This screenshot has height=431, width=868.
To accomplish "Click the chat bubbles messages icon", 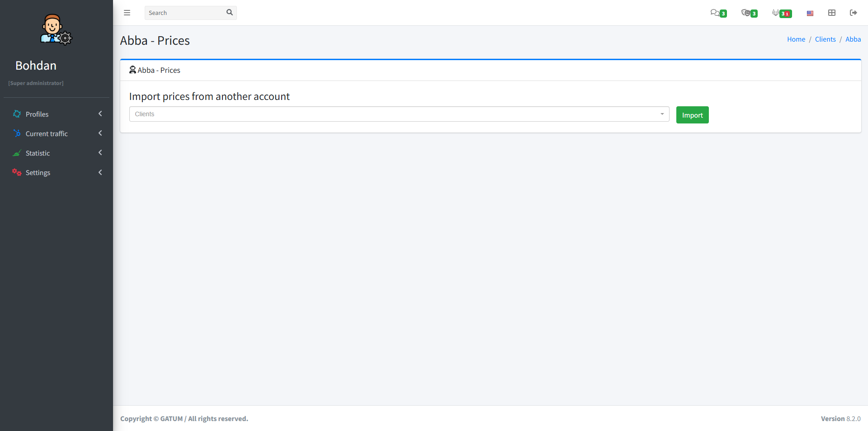I will tap(715, 13).
